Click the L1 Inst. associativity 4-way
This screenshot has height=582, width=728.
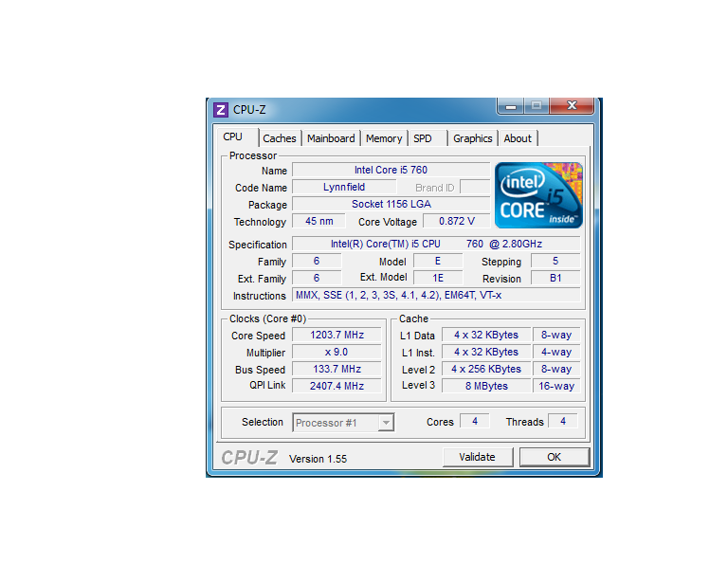point(556,353)
